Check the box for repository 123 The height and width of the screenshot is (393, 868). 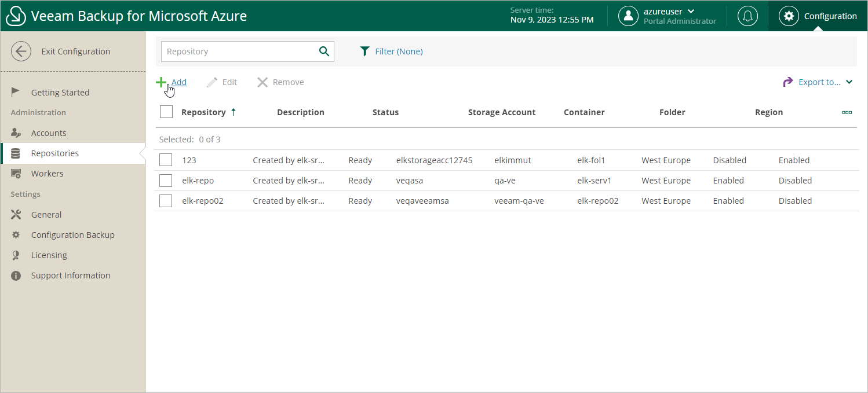tap(166, 160)
